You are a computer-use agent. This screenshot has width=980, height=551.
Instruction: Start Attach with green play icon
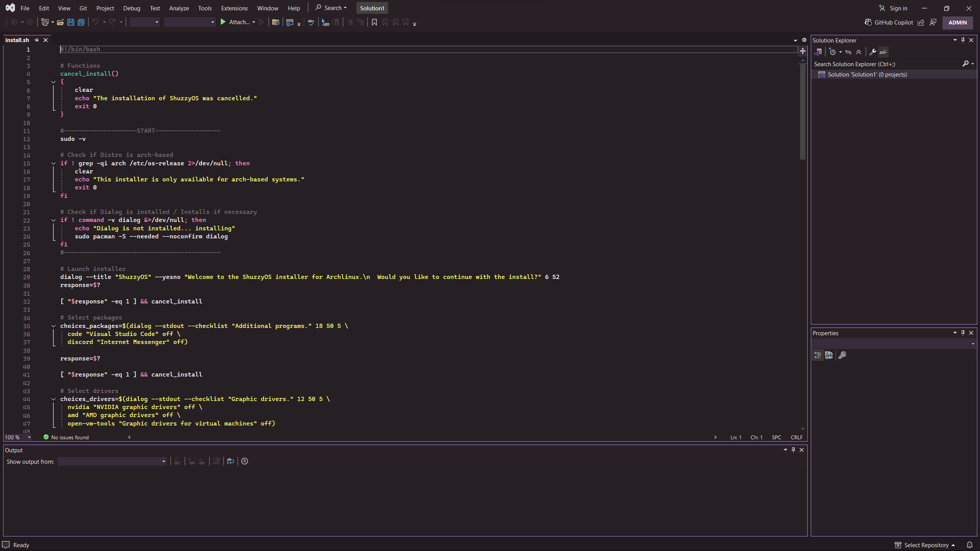[x=223, y=22]
